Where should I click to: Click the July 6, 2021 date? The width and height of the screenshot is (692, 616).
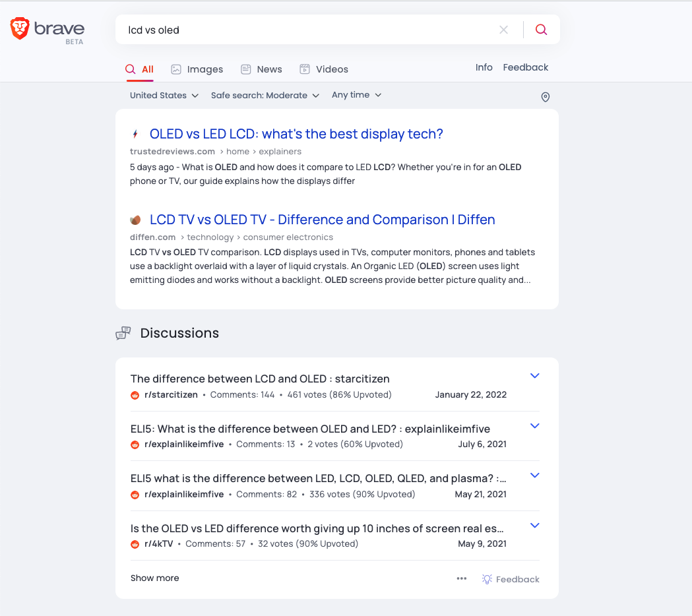pyautogui.click(x=482, y=445)
